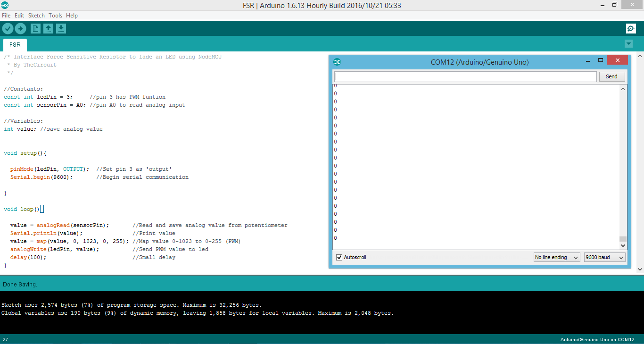The width and height of the screenshot is (644, 344).
Task: Open a sketch with up-arrow icon
Action: [48, 28]
